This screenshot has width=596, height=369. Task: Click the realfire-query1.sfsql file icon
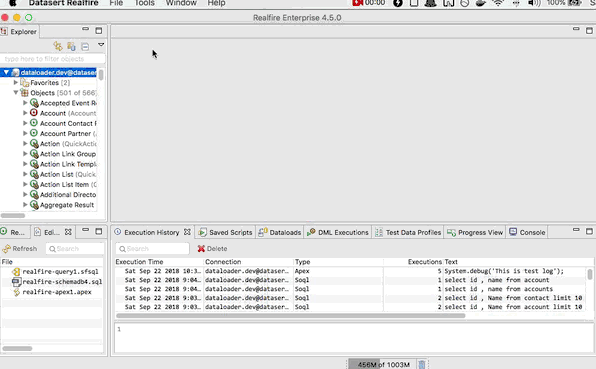click(16, 271)
